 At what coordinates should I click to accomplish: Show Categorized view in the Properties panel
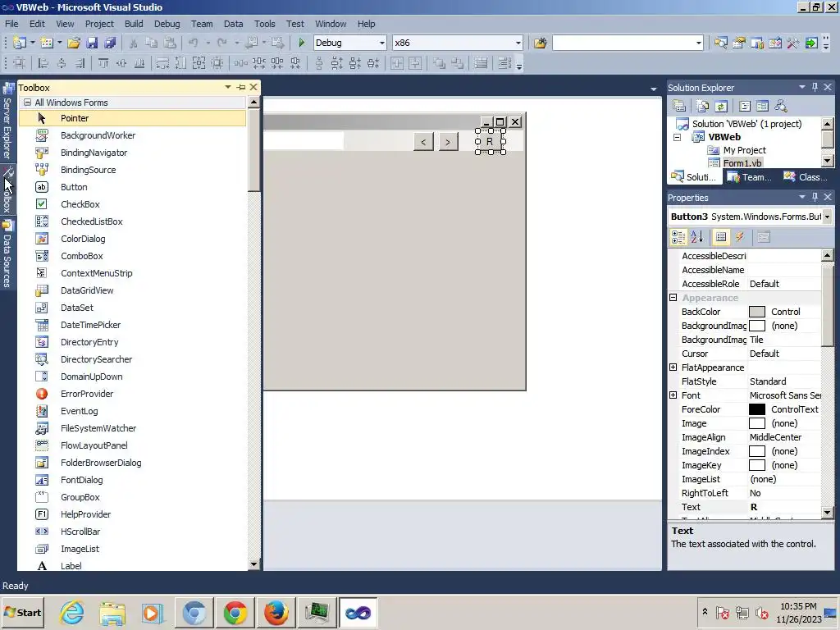678,237
